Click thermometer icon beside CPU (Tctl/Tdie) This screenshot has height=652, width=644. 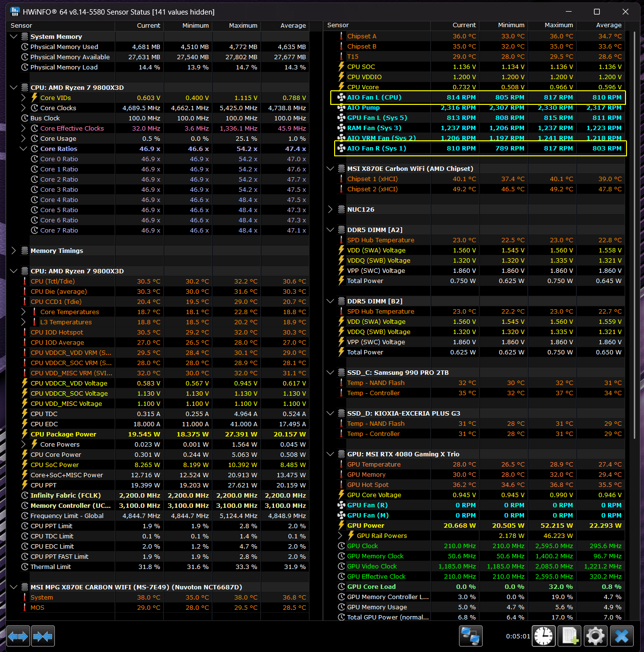(x=25, y=281)
